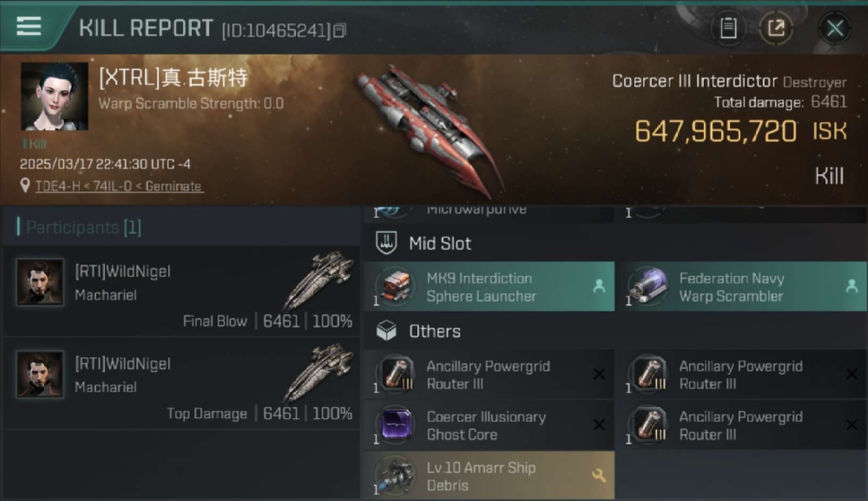Select the Lv.10 Amarr Ship Debris item

489,475
